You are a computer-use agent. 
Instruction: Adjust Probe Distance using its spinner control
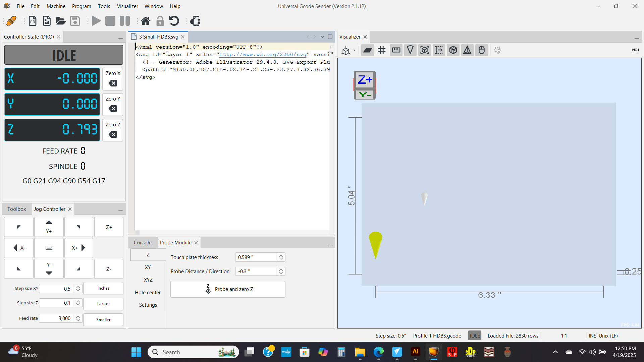(281, 271)
